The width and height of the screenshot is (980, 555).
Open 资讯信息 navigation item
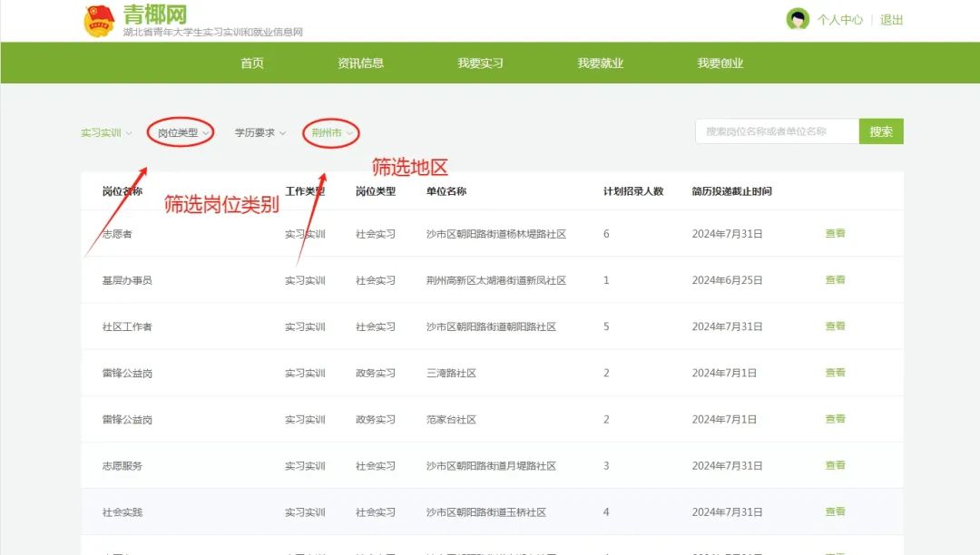[x=360, y=63]
